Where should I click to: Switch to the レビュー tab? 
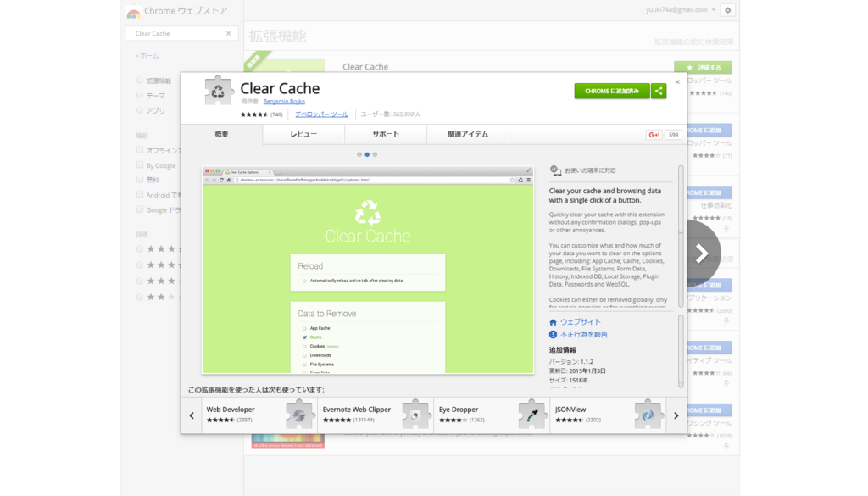click(x=304, y=135)
